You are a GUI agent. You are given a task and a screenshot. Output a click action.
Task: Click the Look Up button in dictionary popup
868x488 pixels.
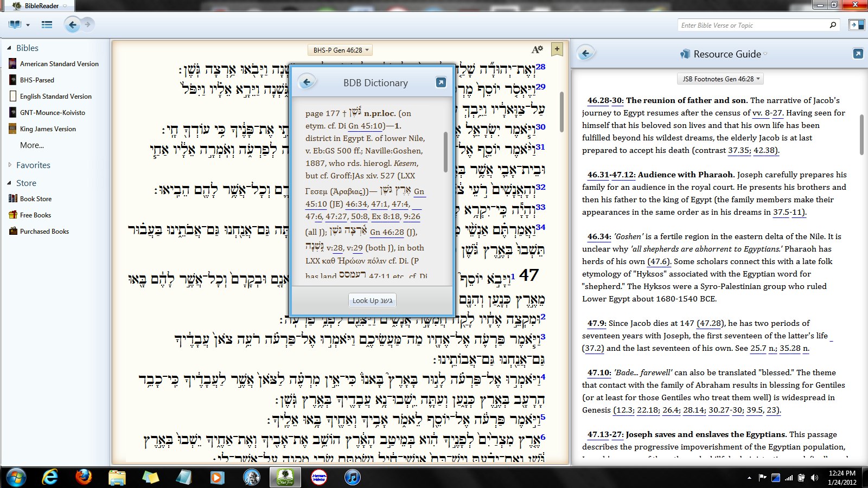(372, 300)
